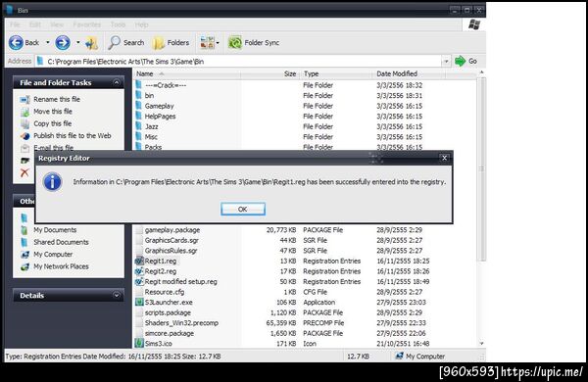Screen dimensions: 588x382
Task: Click the S3Launcher.exe application icon
Action: click(139, 302)
